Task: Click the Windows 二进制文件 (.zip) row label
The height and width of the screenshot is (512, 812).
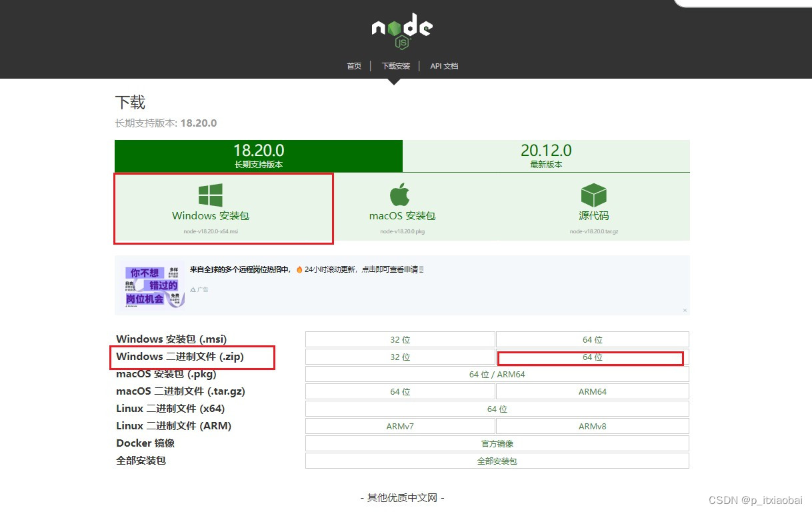Action: click(x=180, y=357)
